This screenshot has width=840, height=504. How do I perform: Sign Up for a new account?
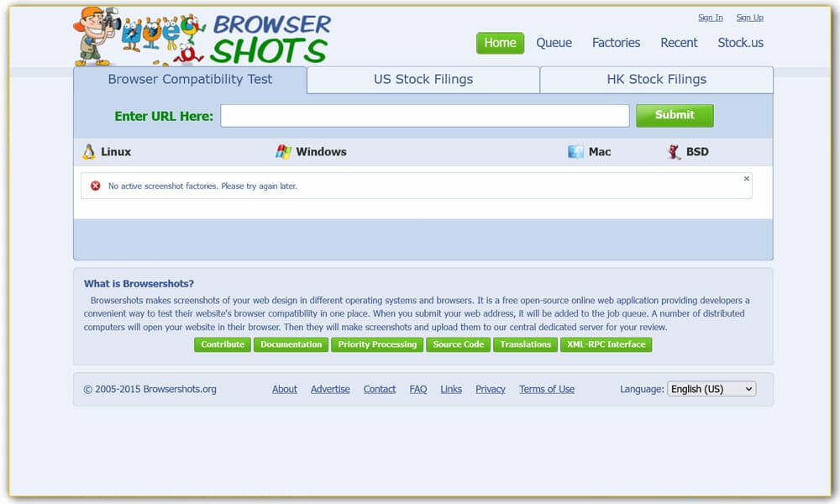[x=749, y=17]
